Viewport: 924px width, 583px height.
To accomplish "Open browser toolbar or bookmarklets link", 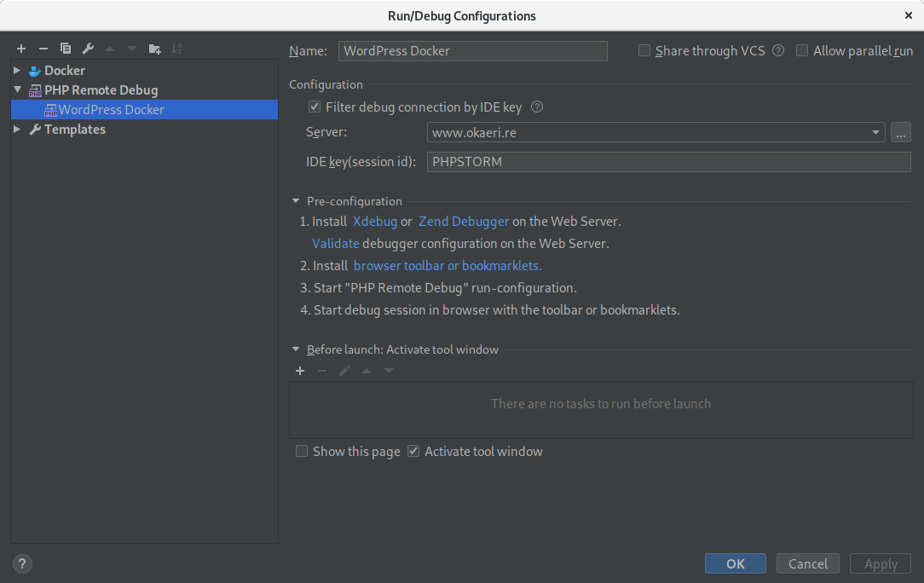I will [x=448, y=266].
